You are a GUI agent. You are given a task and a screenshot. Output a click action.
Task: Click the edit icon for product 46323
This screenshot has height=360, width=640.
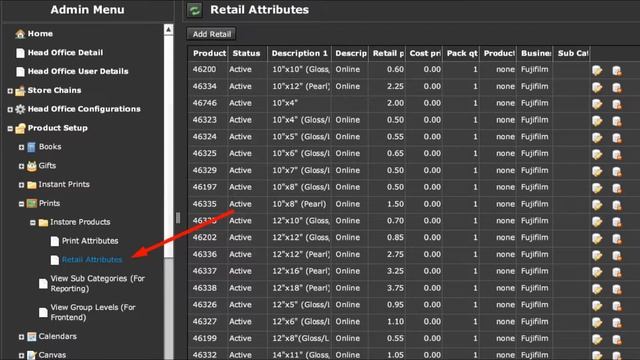(x=597, y=120)
